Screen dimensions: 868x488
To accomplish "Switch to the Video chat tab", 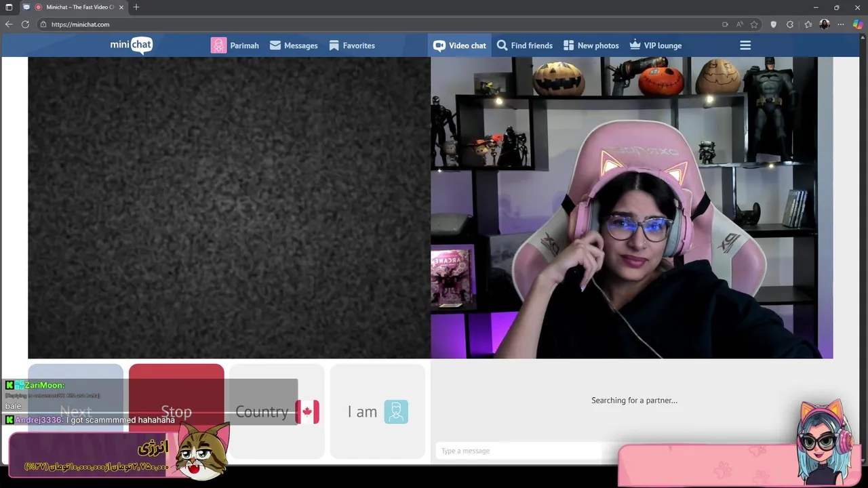I will coord(460,45).
